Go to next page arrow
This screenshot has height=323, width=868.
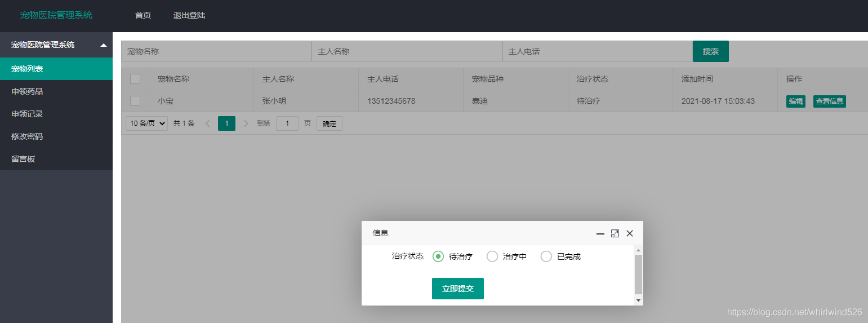(x=246, y=123)
